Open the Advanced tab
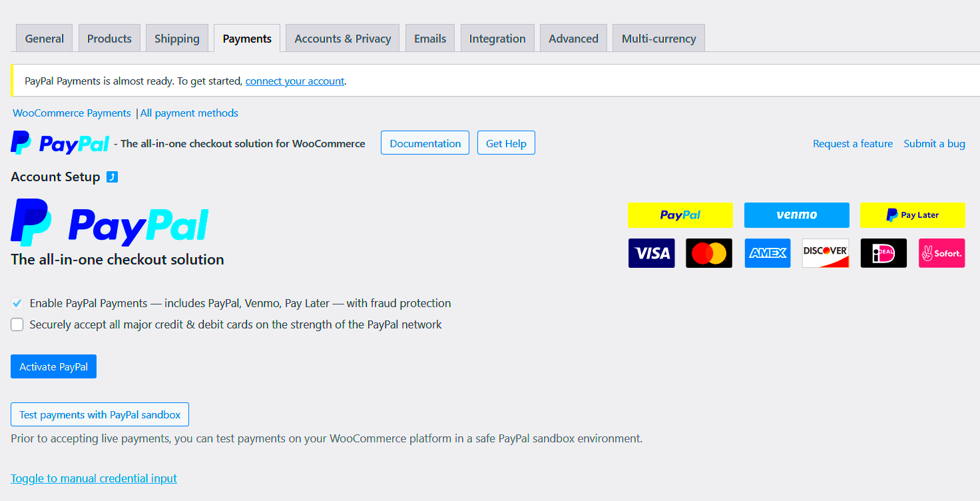 click(x=573, y=38)
